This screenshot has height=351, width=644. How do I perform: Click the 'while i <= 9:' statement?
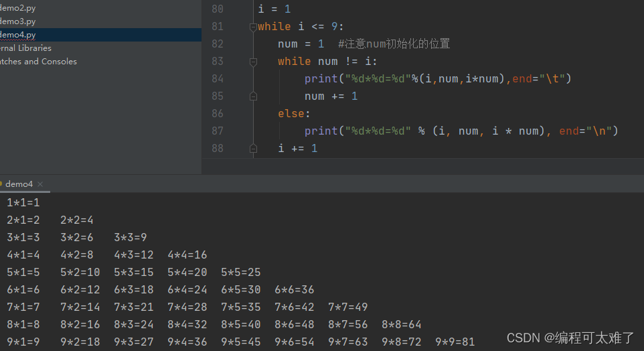tap(301, 26)
